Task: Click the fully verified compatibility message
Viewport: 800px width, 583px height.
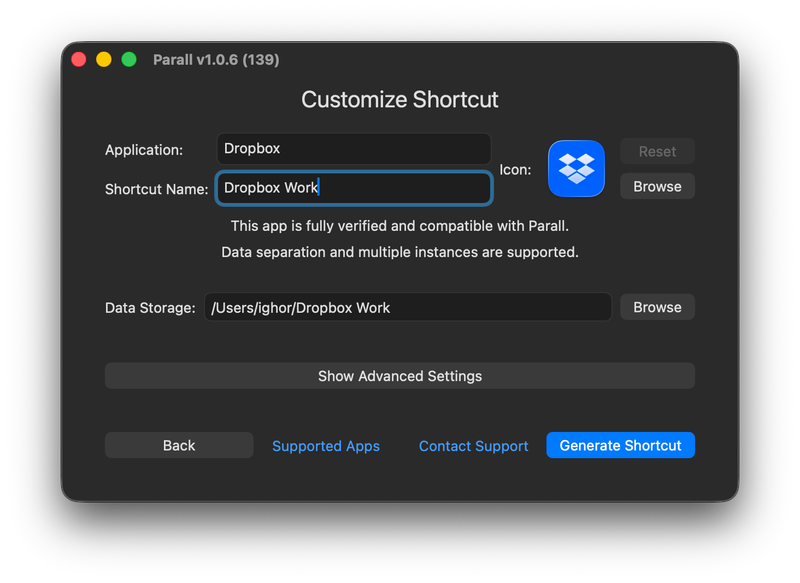Action: tap(400, 226)
